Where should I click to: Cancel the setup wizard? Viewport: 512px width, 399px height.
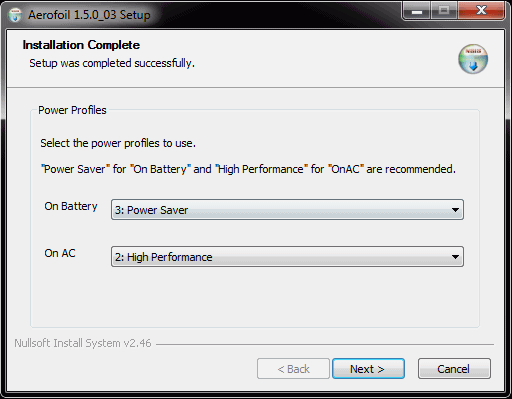pyautogui.click(x=454, y=369)
